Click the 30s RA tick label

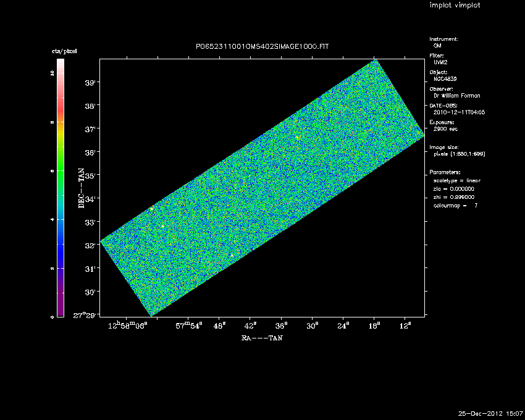[313, 325]
